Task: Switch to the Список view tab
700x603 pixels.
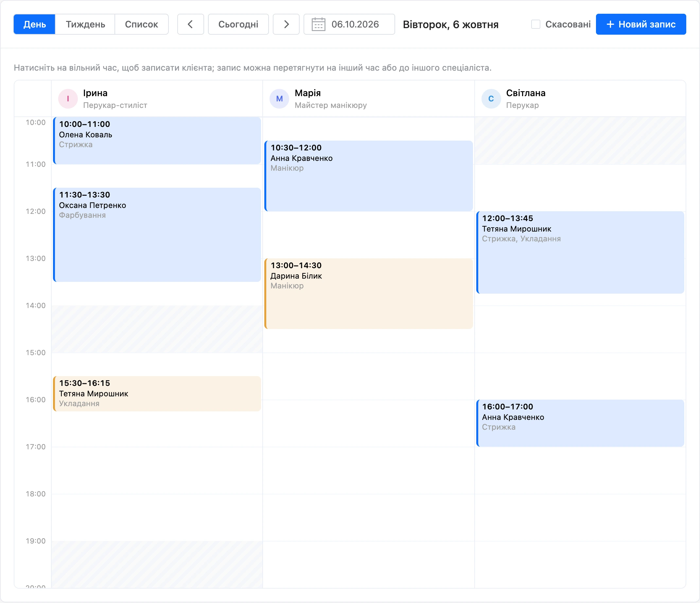Action: tap(142, 24)
